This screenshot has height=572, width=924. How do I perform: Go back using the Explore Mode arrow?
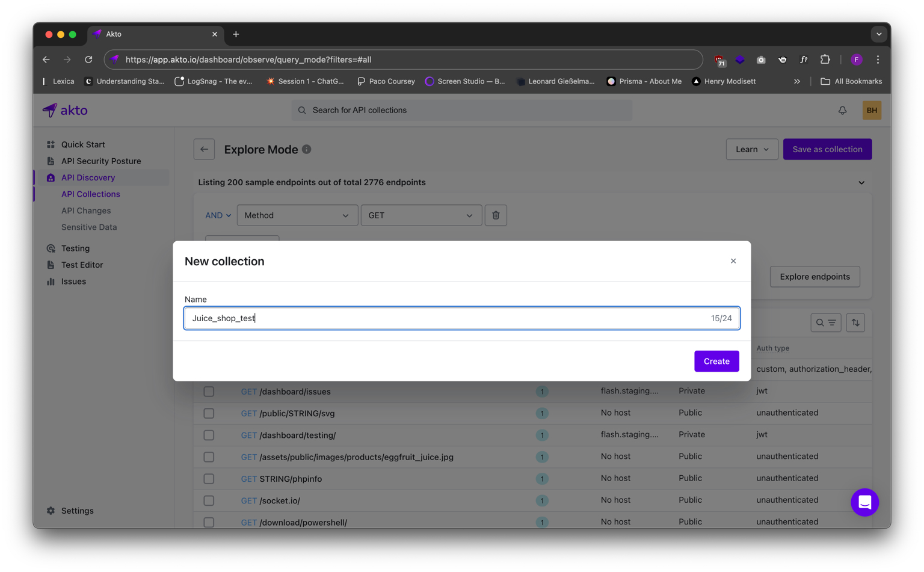pos(204,149)
